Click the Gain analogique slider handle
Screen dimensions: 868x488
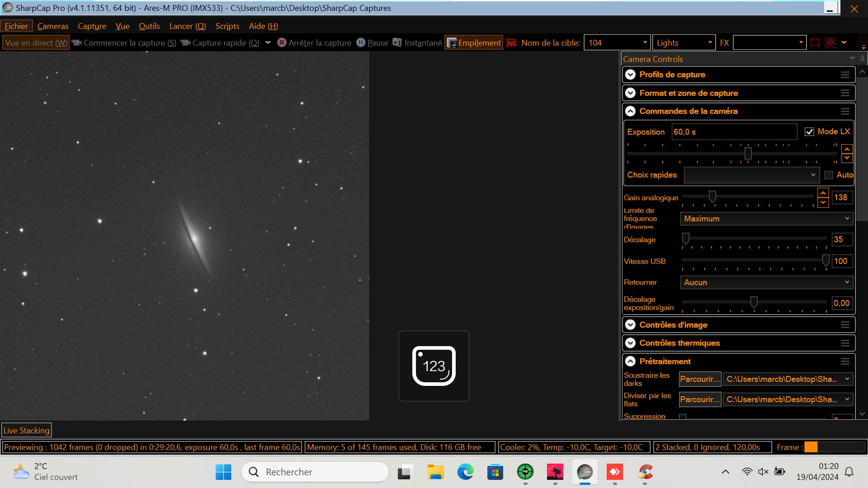(712, 197)
